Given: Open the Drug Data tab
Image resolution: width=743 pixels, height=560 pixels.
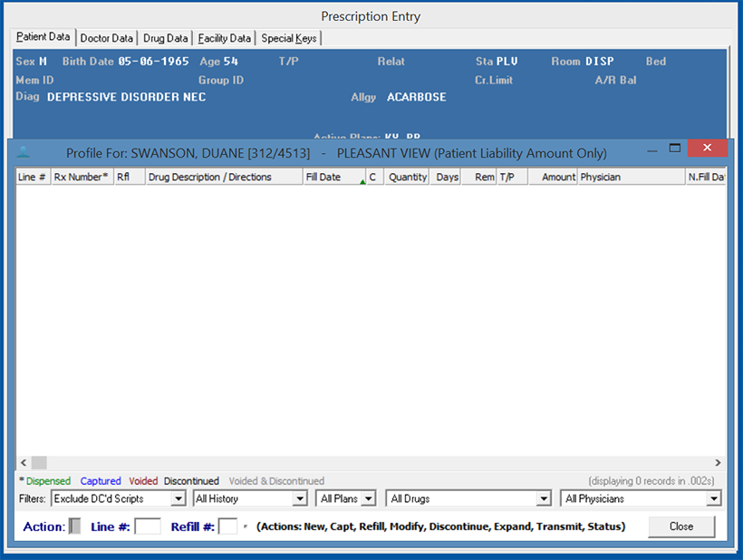Looking at the screenshot, I should pos(166,38).
